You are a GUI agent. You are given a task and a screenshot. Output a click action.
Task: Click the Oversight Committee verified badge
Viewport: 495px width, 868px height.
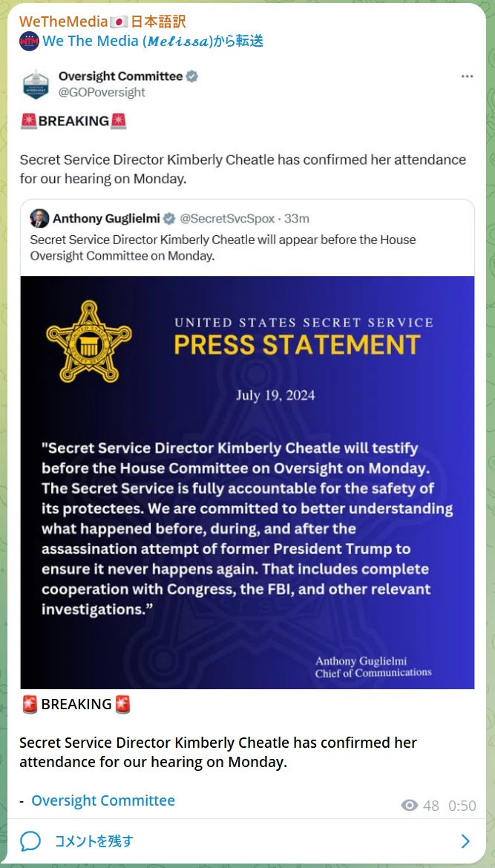(x=191, y=76)
